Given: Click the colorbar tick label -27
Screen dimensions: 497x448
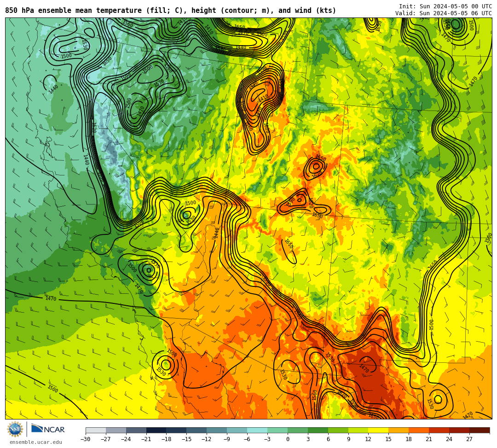Looking at the screenshot, I should (106, 439).
